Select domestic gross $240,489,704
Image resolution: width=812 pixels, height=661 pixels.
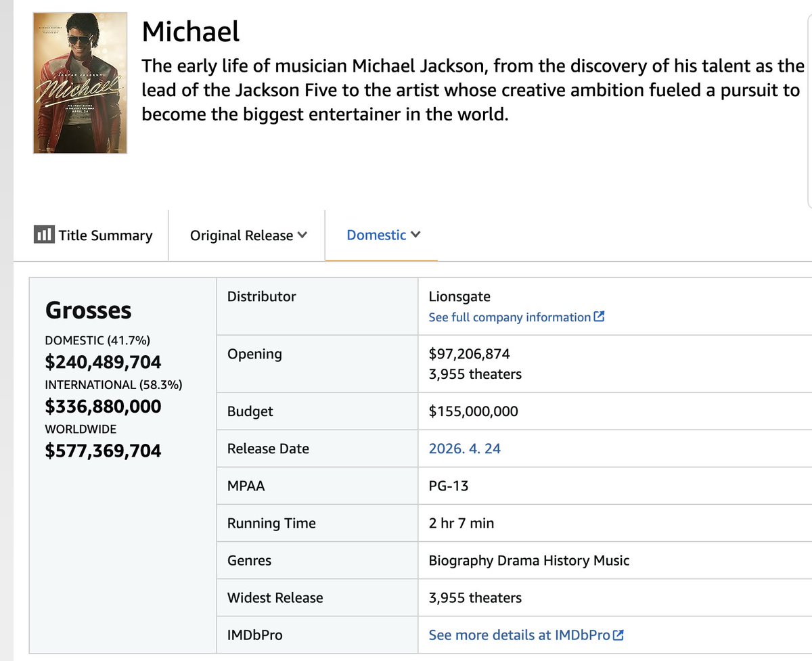coord(103,363)
